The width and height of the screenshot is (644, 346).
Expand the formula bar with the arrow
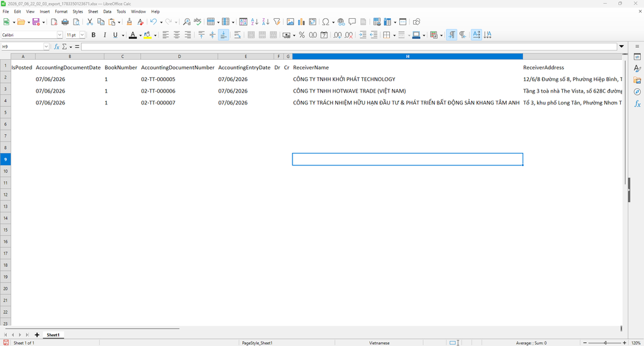[621, 47]
